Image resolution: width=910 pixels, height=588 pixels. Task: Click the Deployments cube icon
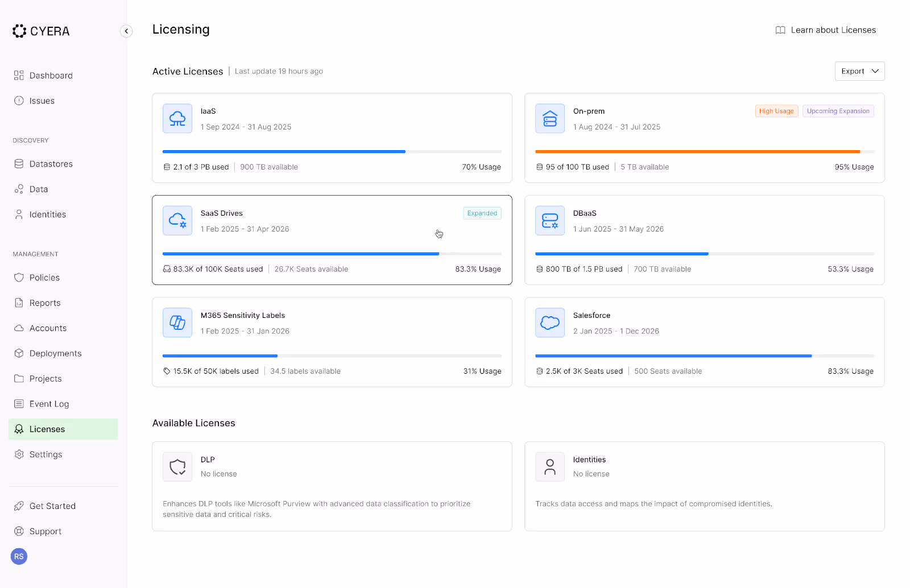pos(19,353)
